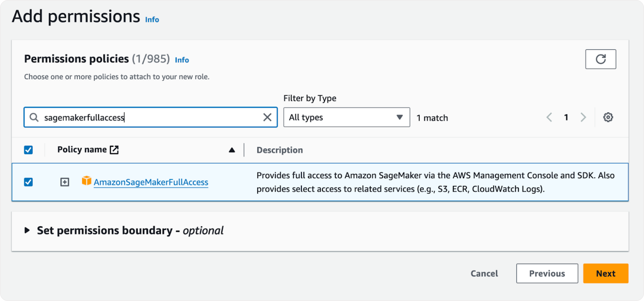This screenshot has height=301, width=644.
Task: Click the orange policy cube icon
Action: pyautogui.click(x=87, y=181)
